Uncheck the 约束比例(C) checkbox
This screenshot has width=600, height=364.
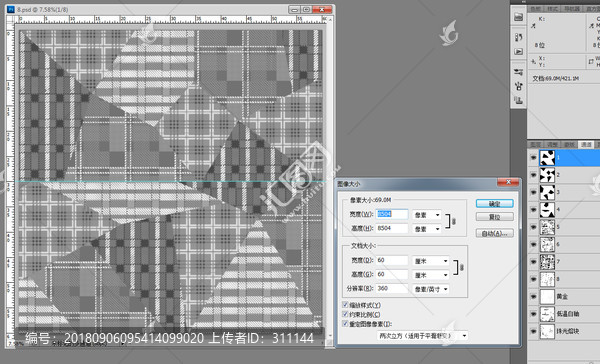345,315
